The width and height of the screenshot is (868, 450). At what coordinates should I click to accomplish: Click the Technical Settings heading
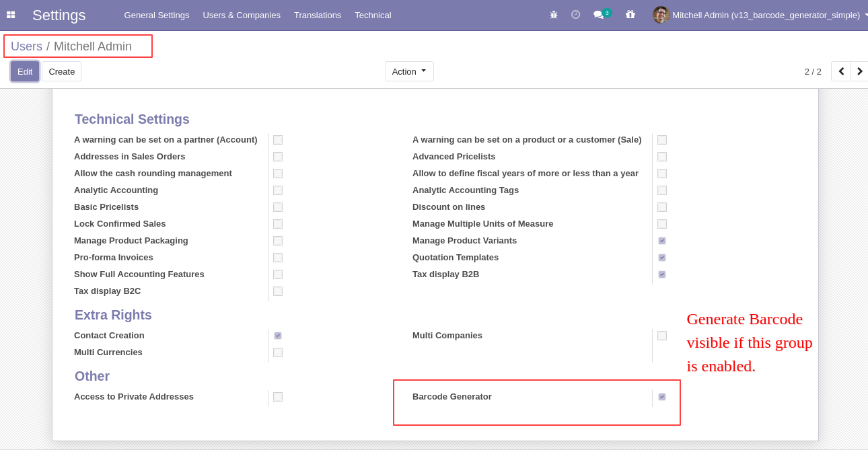tap(132, 119)
